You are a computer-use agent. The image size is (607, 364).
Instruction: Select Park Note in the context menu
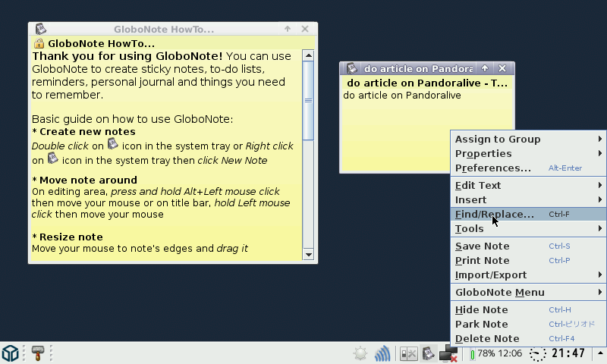click(529, 324)
